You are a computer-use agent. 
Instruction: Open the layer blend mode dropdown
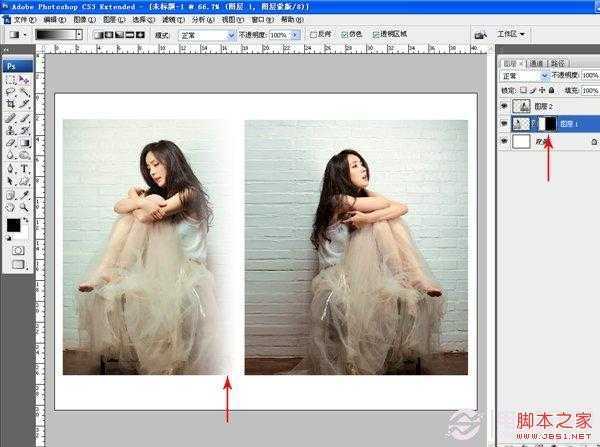pyautogui.click(x=524, y=75)
